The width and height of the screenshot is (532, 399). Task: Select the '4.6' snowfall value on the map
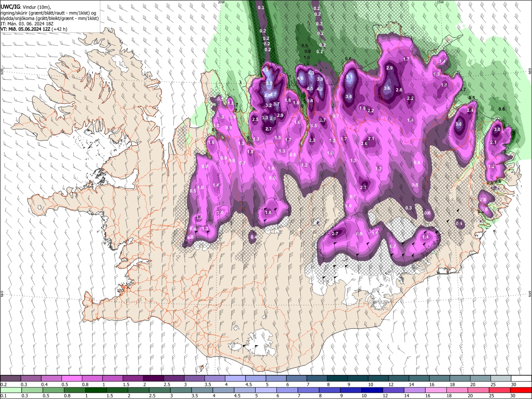[x=300, y=78]
